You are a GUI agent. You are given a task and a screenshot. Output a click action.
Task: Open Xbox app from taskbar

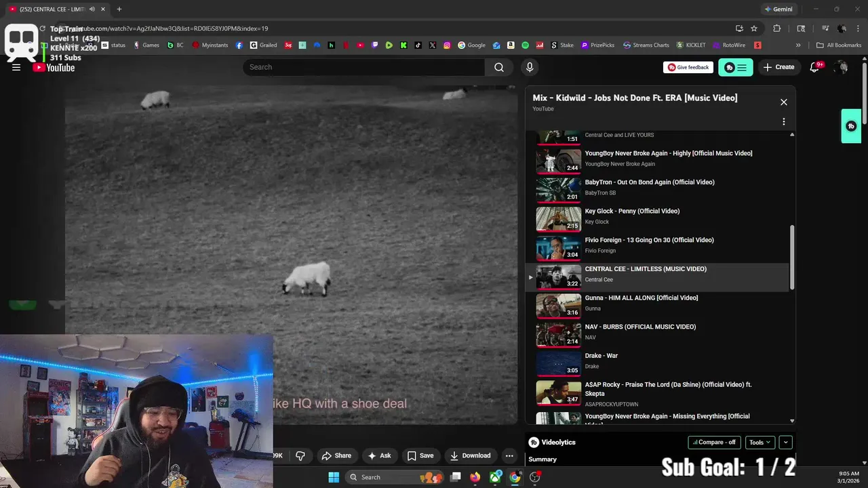click(x=496, y=477)
